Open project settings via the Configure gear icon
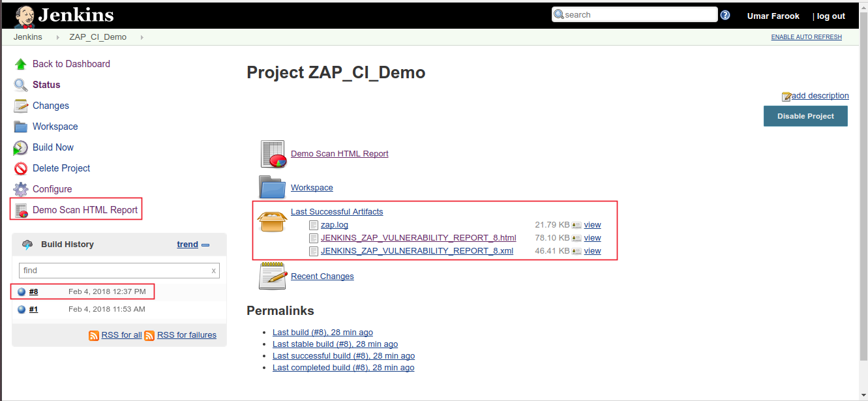 (x=21, y=189)
